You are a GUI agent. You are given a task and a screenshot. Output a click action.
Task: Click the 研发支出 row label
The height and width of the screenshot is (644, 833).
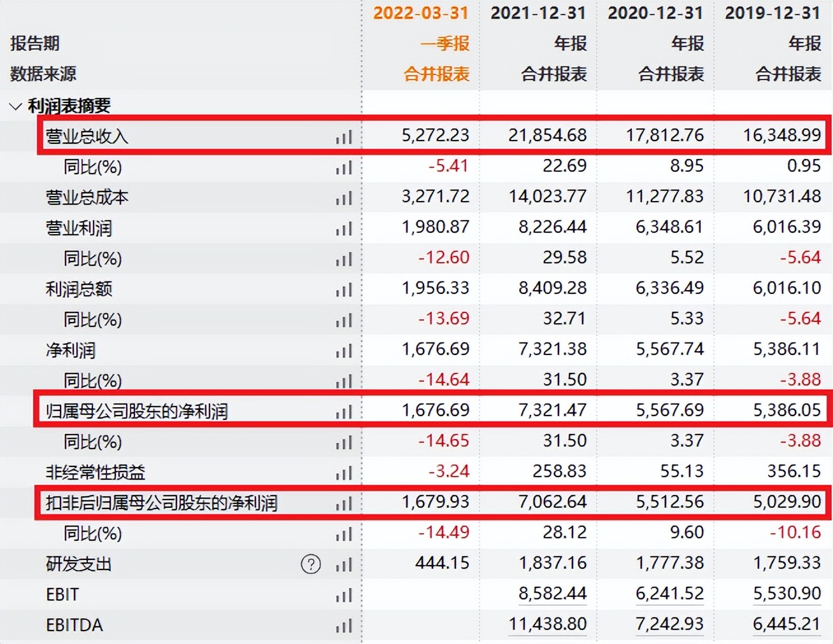pos(78,564)
